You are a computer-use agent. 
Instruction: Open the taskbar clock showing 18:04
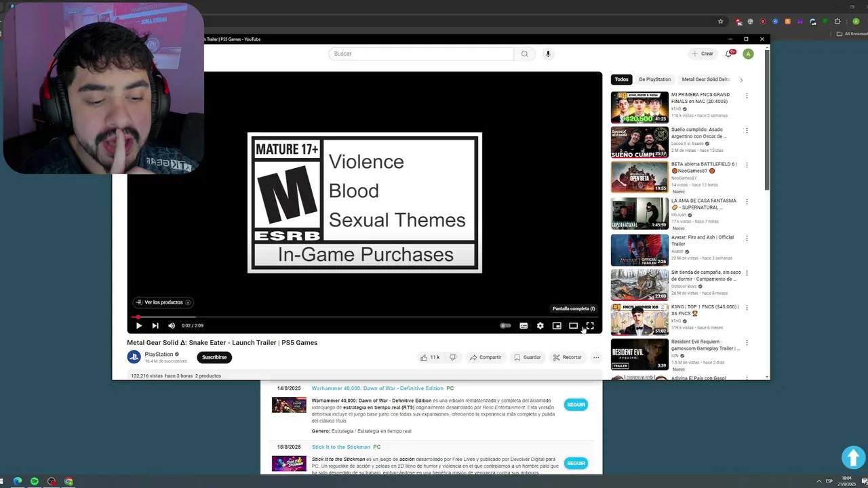tap(847, 481)
